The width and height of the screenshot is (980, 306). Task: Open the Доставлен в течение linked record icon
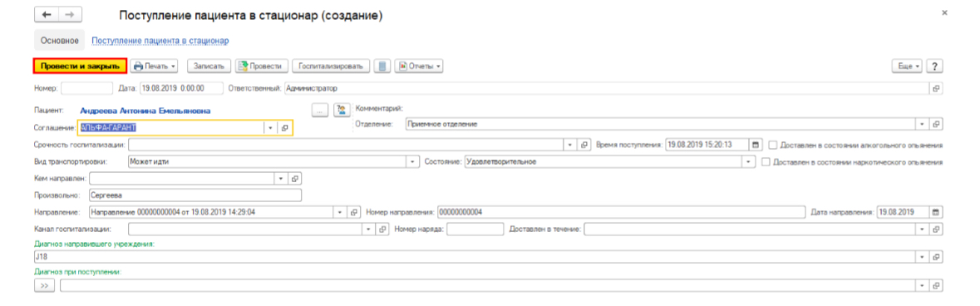936,229
